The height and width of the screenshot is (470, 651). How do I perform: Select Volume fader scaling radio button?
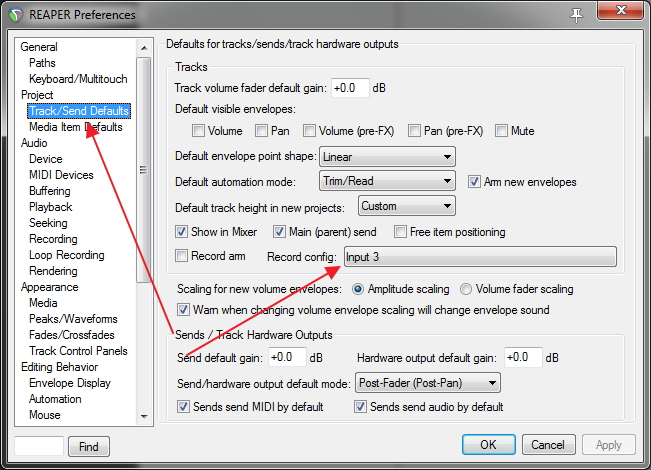coord(466,289)
